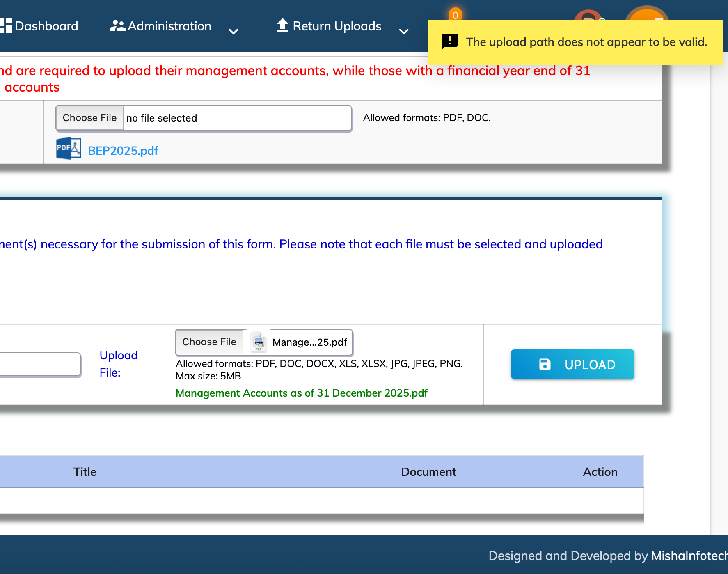Click the blue UPLOAD button
Viewport: 728px width, 574px height.
572,364
